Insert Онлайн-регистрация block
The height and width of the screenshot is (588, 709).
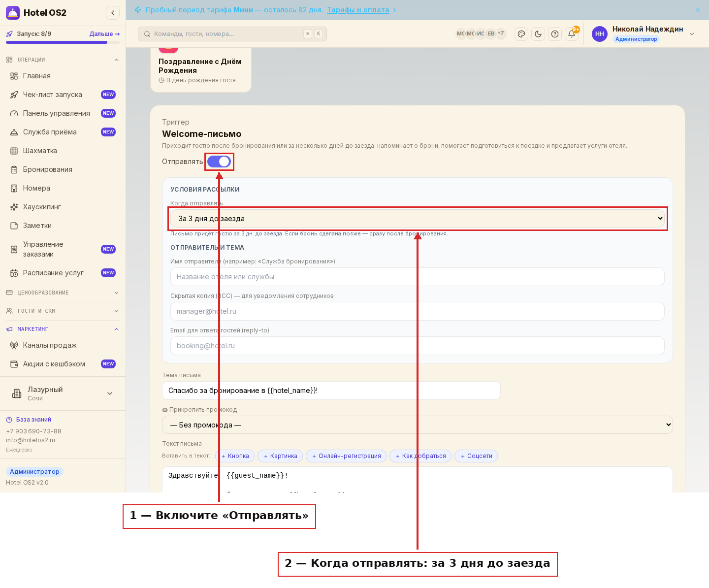(x=347, y=456)
